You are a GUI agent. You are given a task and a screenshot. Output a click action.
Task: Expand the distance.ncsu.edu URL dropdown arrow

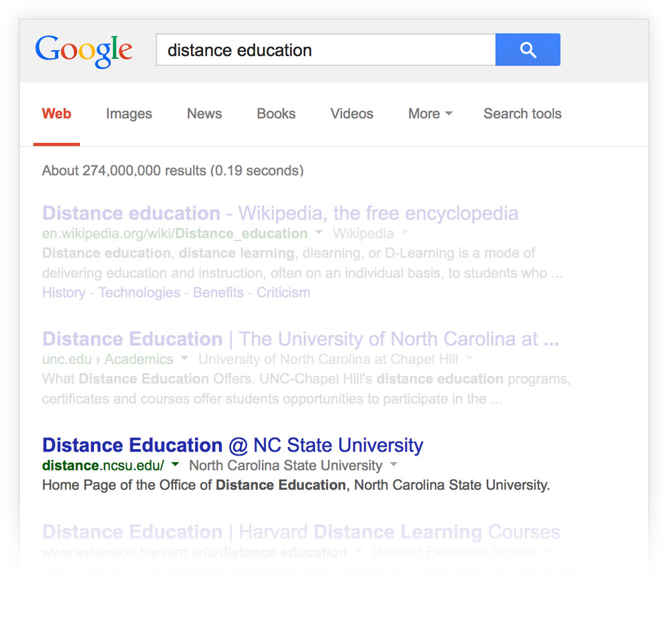click(x=175, y=464)
